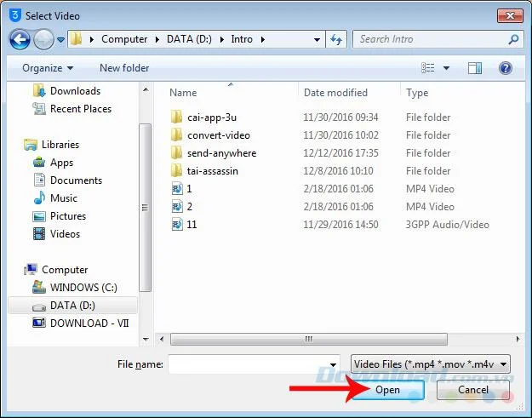Open the Organize menu
Image resolution: width=532 pixels, height=418 pixels.
pyautogui.click(x=48, y=68)
